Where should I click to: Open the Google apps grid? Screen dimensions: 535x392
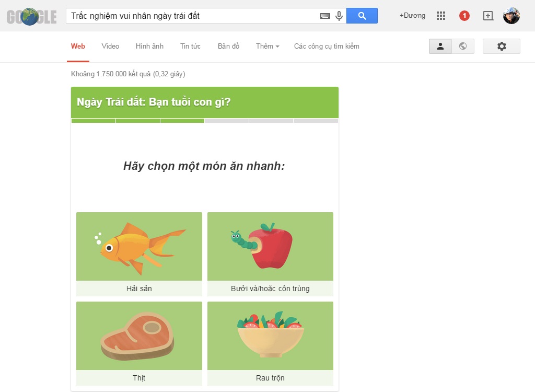coord(441,16)
